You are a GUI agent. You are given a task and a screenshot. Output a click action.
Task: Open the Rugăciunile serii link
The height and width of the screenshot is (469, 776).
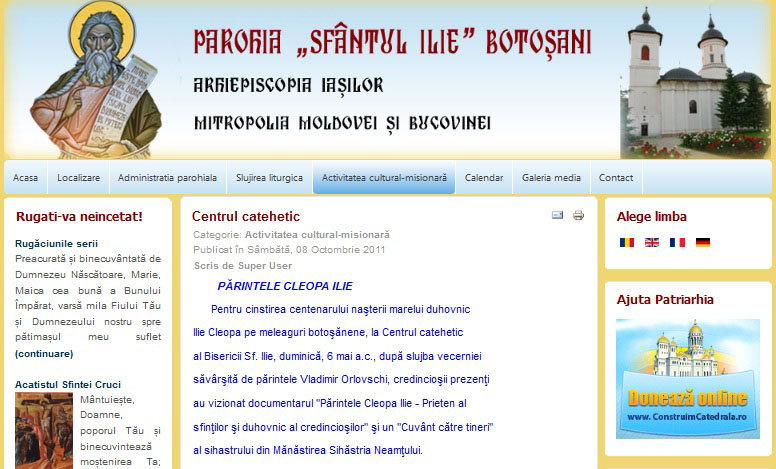coord(56,243)
